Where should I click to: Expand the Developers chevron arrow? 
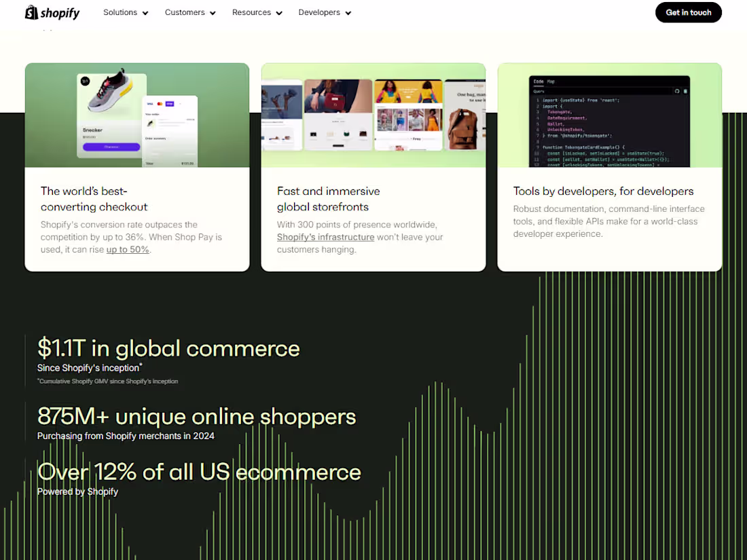348,13
